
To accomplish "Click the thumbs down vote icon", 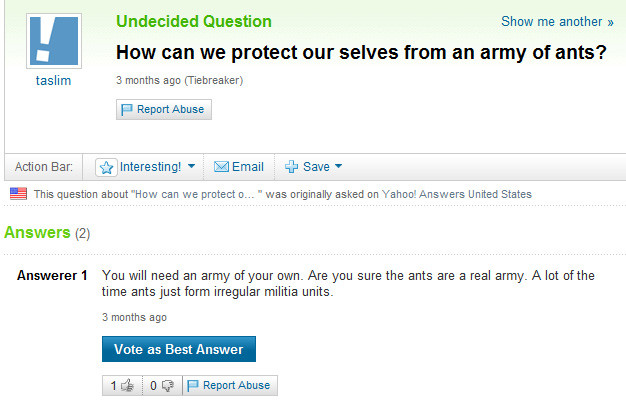I will (x=167, y=385).
